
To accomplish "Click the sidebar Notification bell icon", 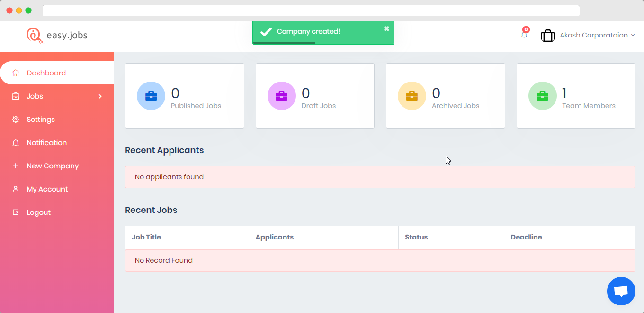I will pos(16,143).
